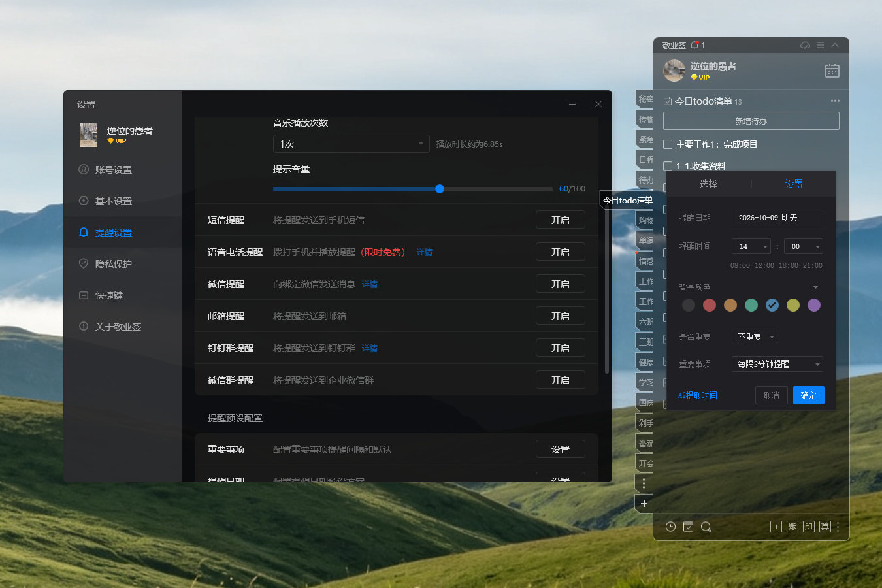The width and height of the screenshot is (882, 588).
Task: Enable 短信提醒 with its 开启 button
Action: click(x=560, y=220)
